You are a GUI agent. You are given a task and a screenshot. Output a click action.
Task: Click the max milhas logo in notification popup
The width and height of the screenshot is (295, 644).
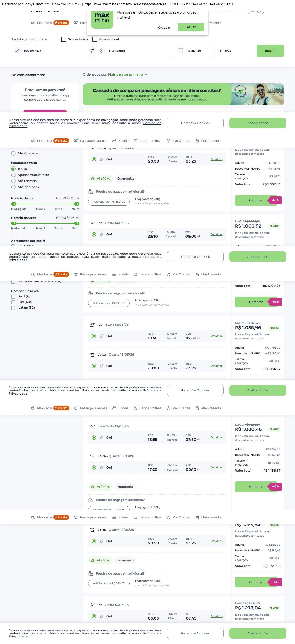pos(102,20)
